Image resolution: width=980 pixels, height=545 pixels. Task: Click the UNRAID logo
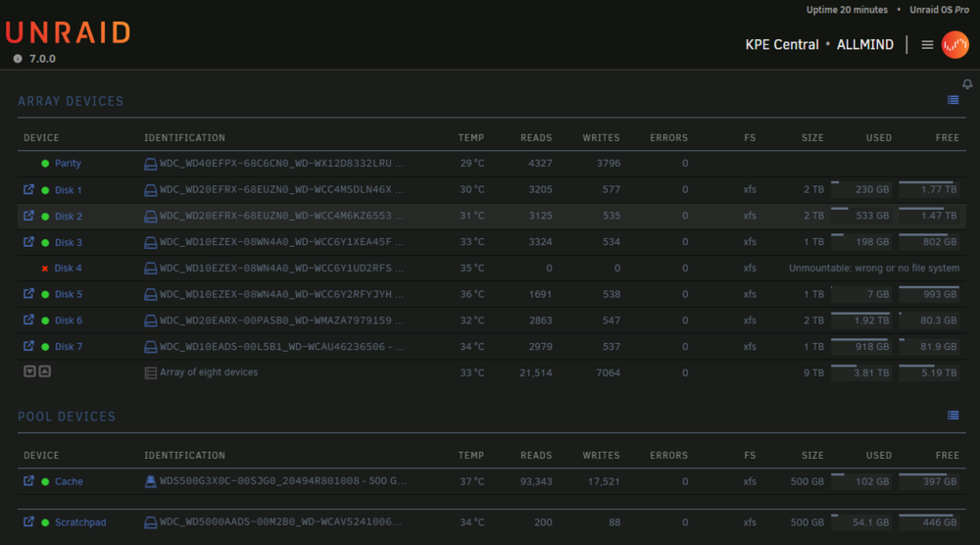point(69,32)
